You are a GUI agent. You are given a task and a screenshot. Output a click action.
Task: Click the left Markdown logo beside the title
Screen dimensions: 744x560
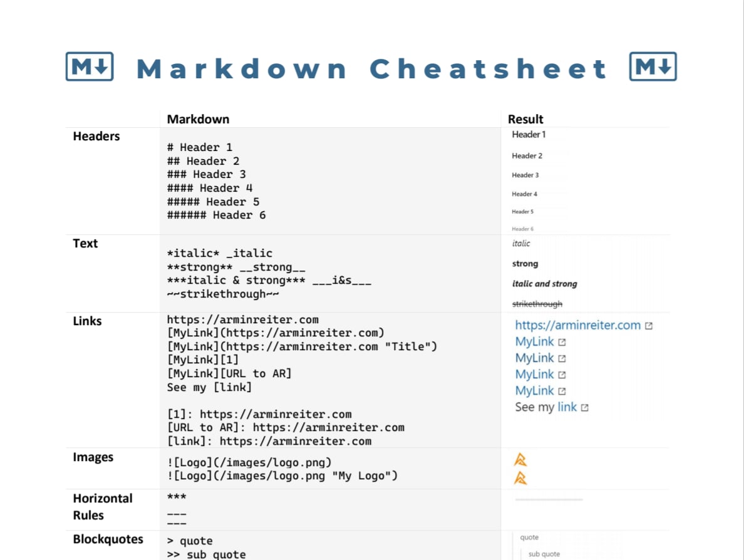[90, 66]
